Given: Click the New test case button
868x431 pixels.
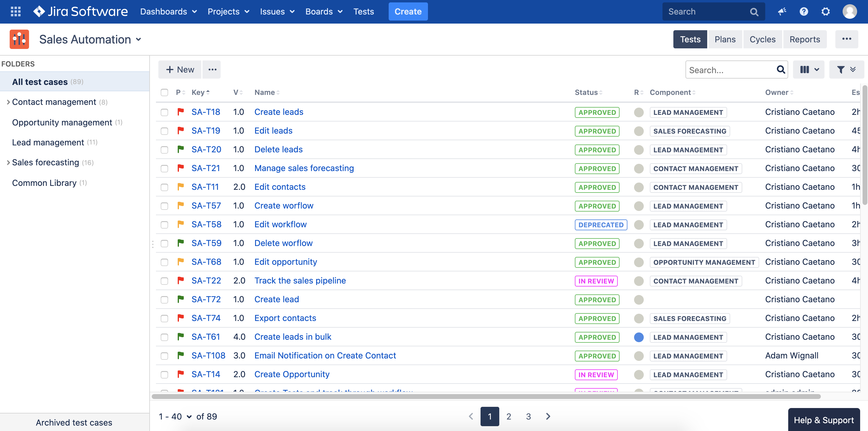Looking at the screenshot, I should click(180, 70).
